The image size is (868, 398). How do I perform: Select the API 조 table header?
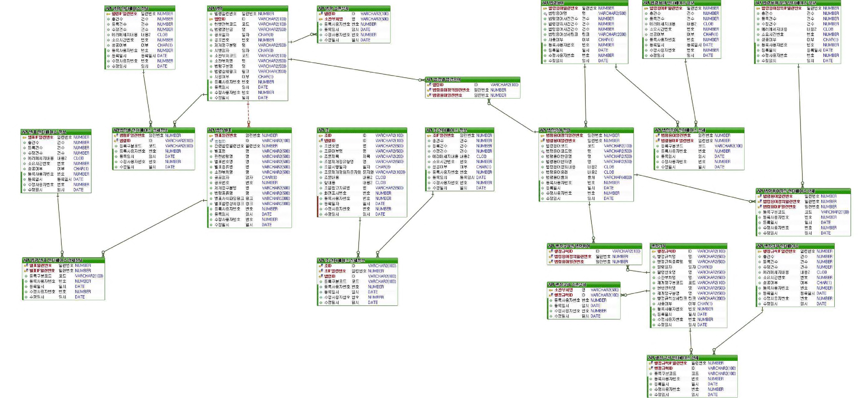coord(362,130)
